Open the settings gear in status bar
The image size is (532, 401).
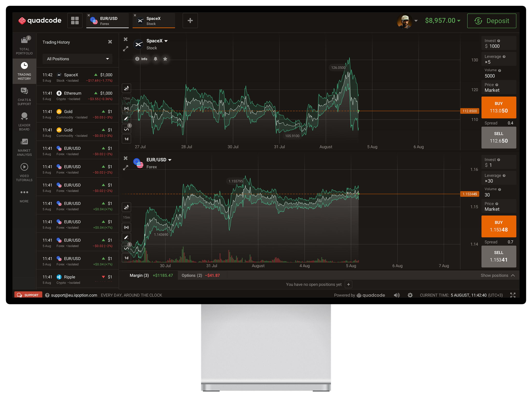(x=410, y=295)
